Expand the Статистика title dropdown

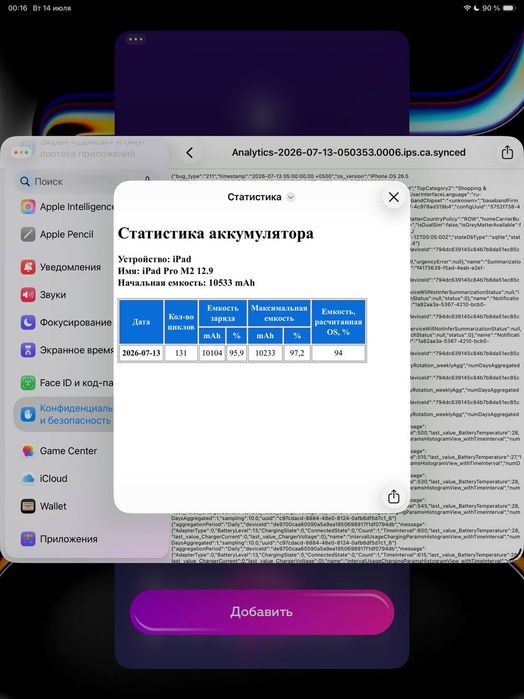coord(290,197)
